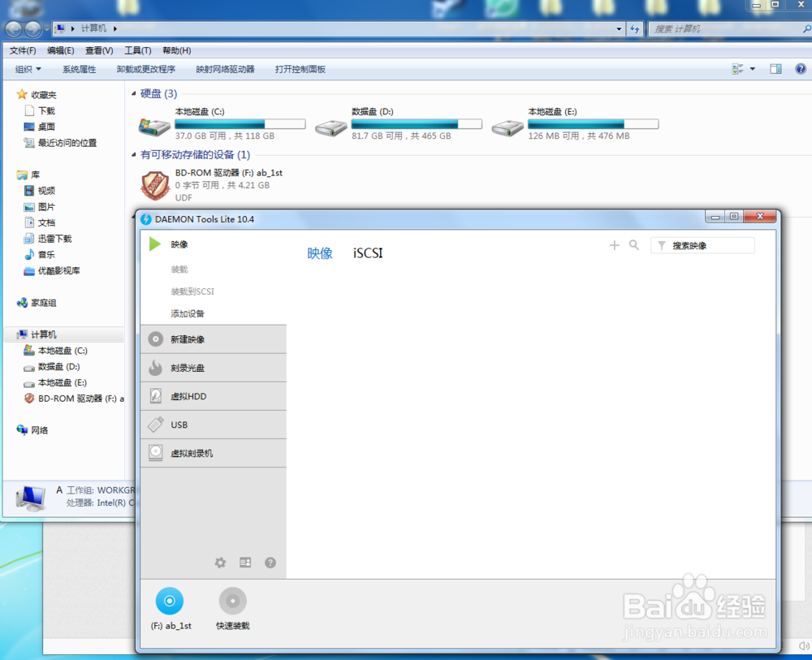Image resolution: width=812 pixels, height=660 pixels.
Task: Click the magnifier search icon in DAEMON Tools
Action: pos(634,245)
